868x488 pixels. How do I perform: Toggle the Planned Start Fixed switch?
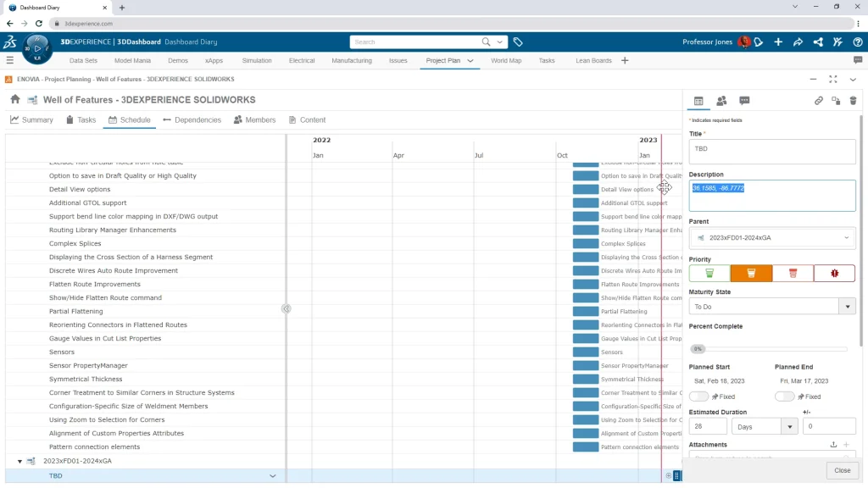click(x=699, y=396)
